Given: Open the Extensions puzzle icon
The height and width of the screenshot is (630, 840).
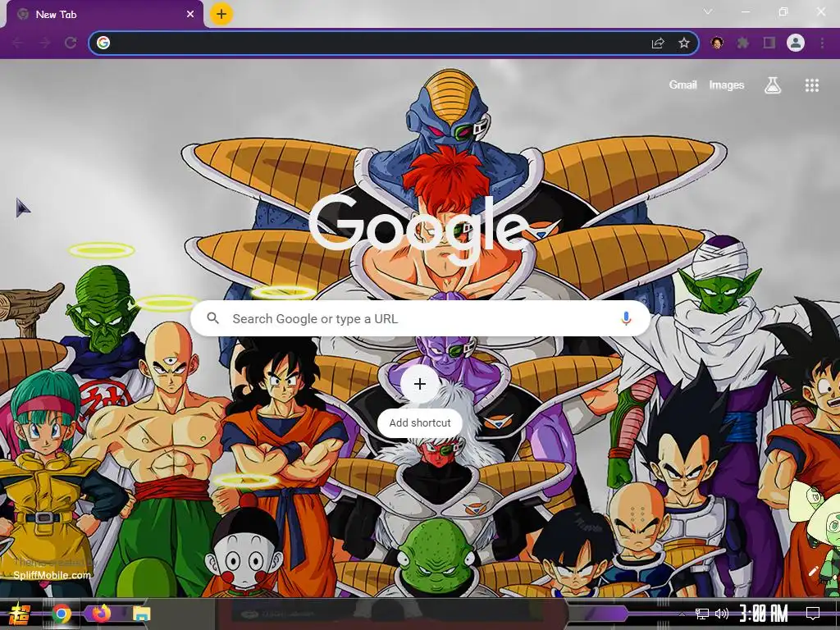Looking at the screenshot, I should pos(742,43).
